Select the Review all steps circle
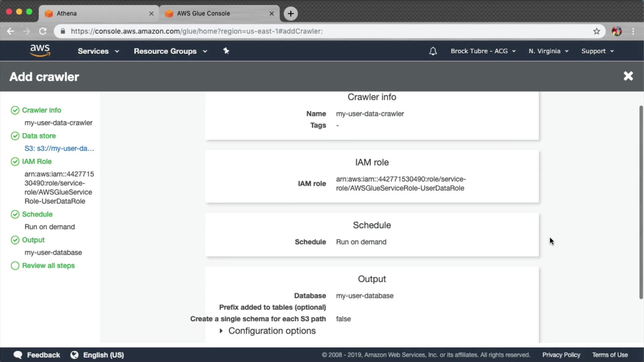 click(15, 266)
